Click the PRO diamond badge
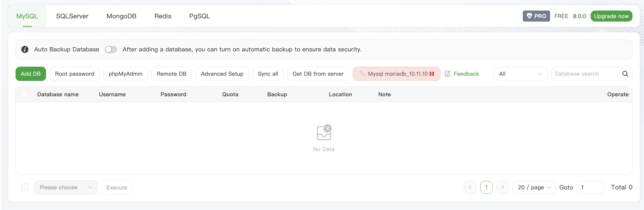The height and width of the screenshot is (210, 644). tap(536, 16)
